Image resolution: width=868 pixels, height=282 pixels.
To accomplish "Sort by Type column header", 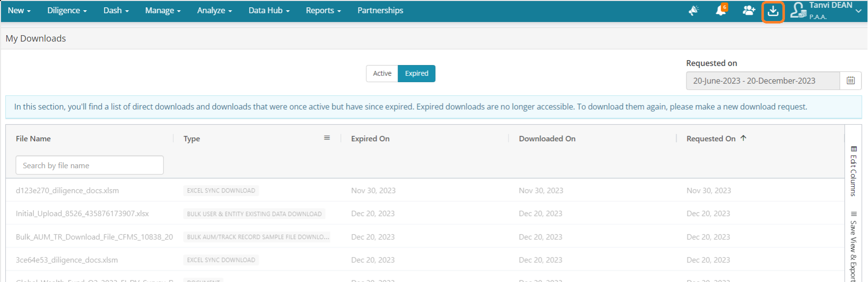I will 191,139.
